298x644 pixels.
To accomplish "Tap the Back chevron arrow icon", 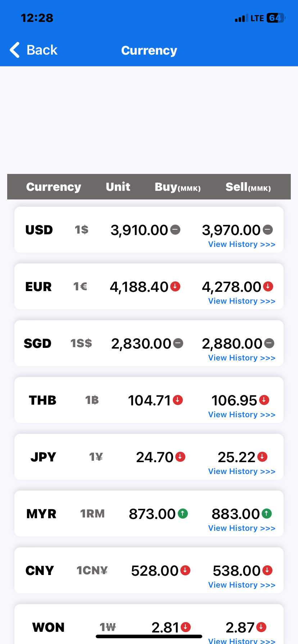I will tap(14, 50).
